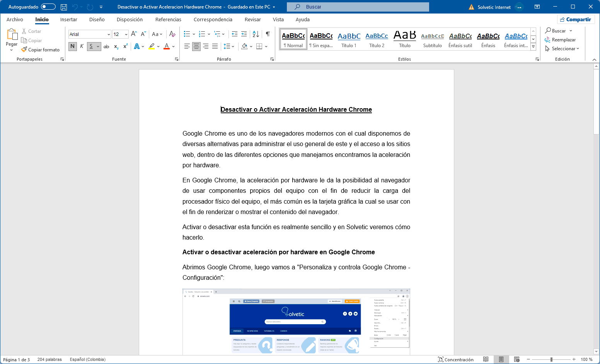Click the Compartir button
The image size is (600, 364).
576,19
